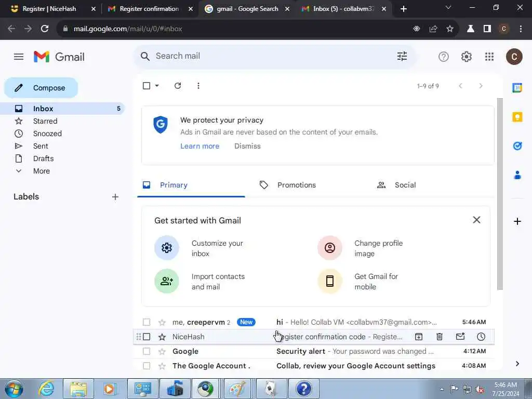The height and width of the screenshot is (399, 532).
Task: Open Google Calendar side panel
Action: click(x=517, y=88)
